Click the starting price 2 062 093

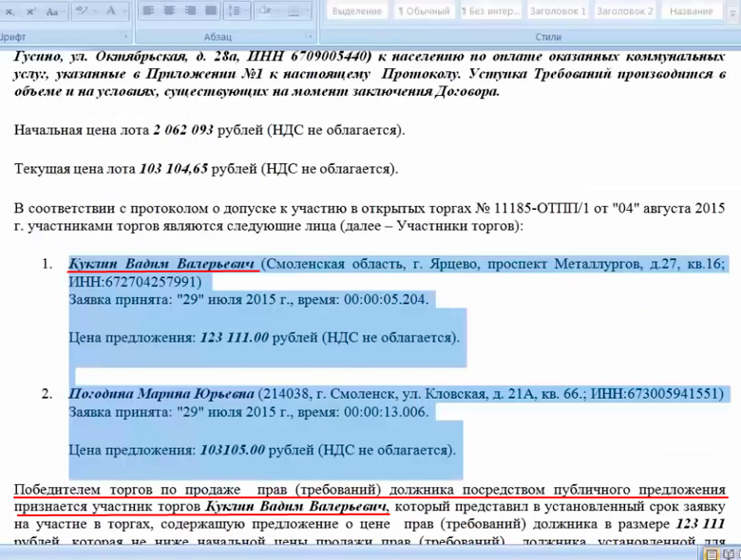pyautogui.click(x=183, y=130)
